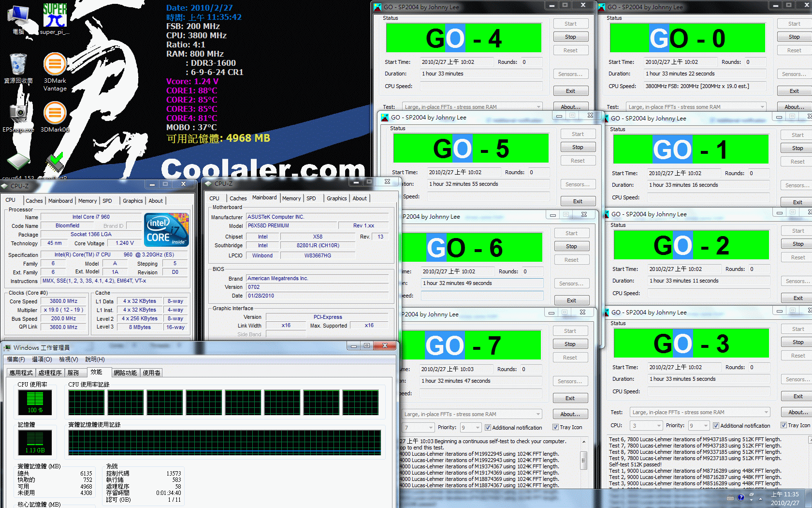Viewport: 812px width, 508px height.
Task: Switch to 處理程序 tab in Task Manager
Action: [50, 373]
